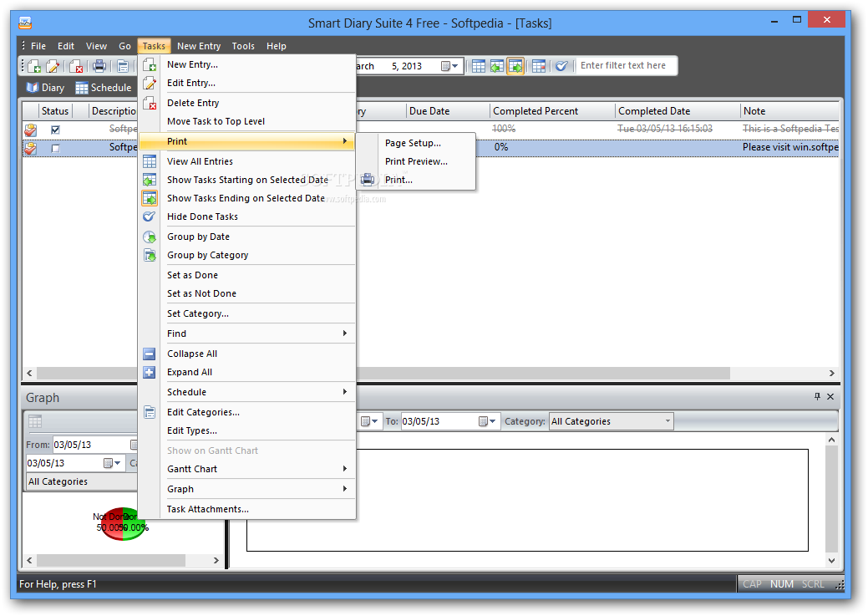Open the toolbar date picker dropdown
868x616 pixels.
coord(449,67)
